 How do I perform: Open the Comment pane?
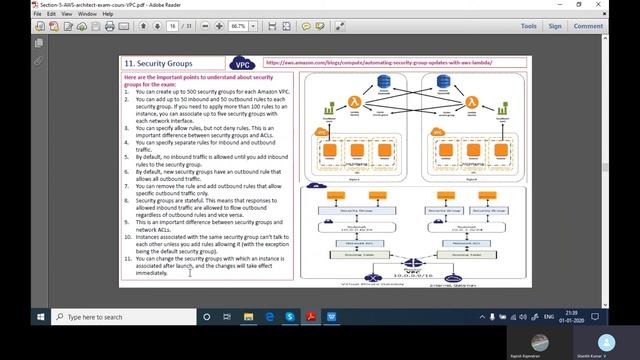(x=588, y=26)
